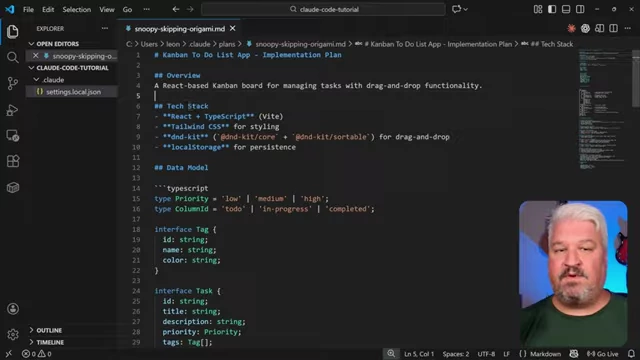Image resolution: width=640 pixels, height=360 pixels.
Task: Open the View menu
Action: [107, 9]
